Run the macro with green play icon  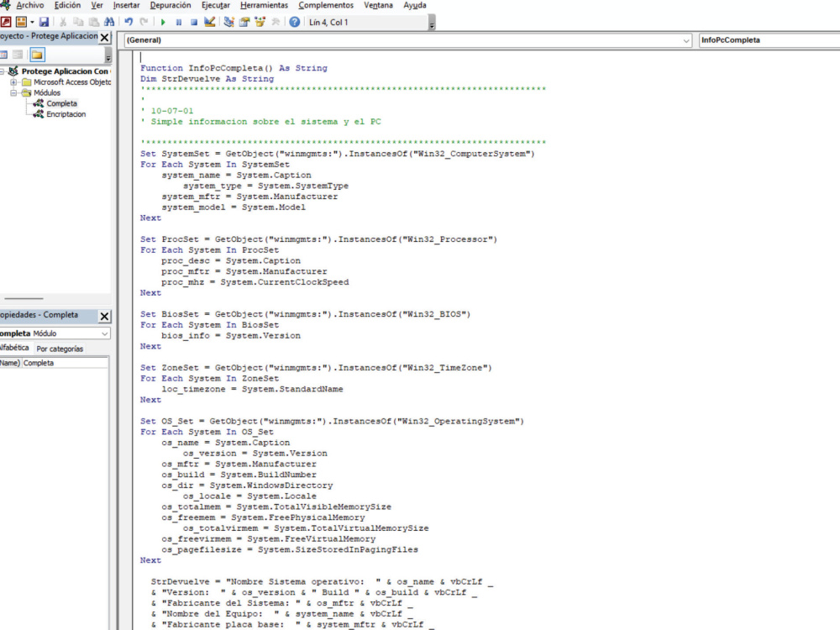tap(163, 22)
